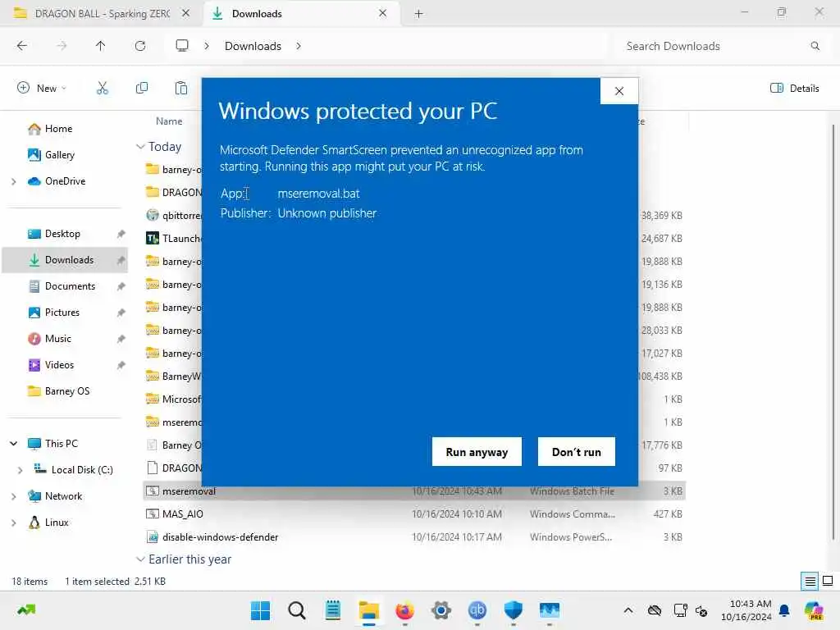Go back with the back arrow
This screenshot has height=630, width=840.
(22, 46)
